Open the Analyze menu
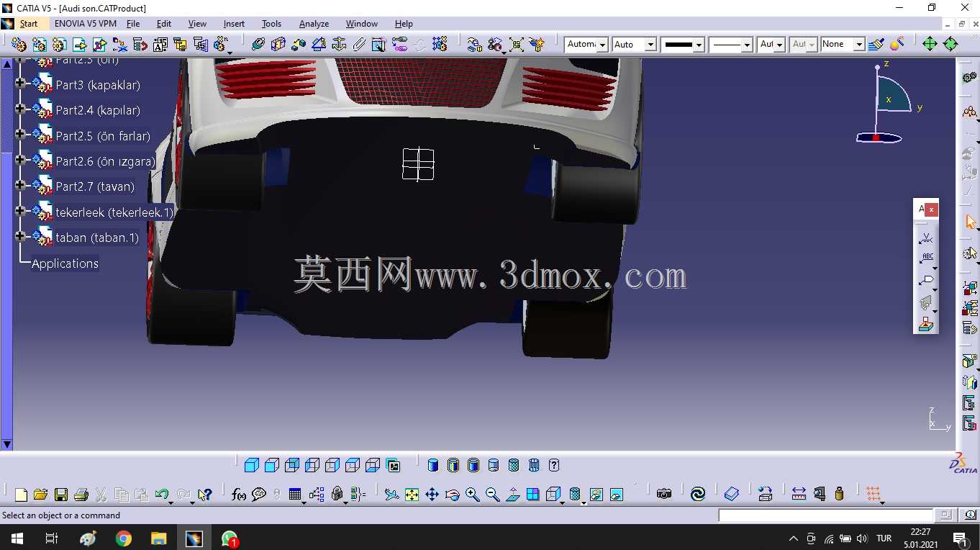The height and width of the screenshot is (550, 980). coord(314,24)
